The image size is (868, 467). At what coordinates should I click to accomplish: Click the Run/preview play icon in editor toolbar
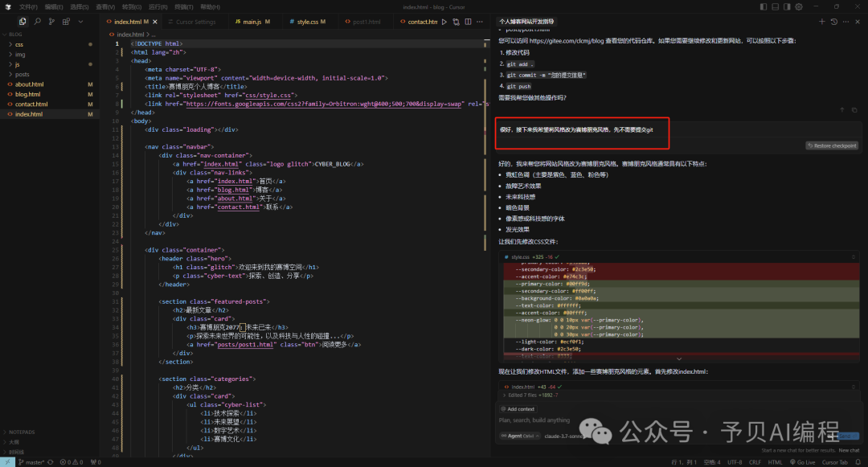tap(444, 22)
